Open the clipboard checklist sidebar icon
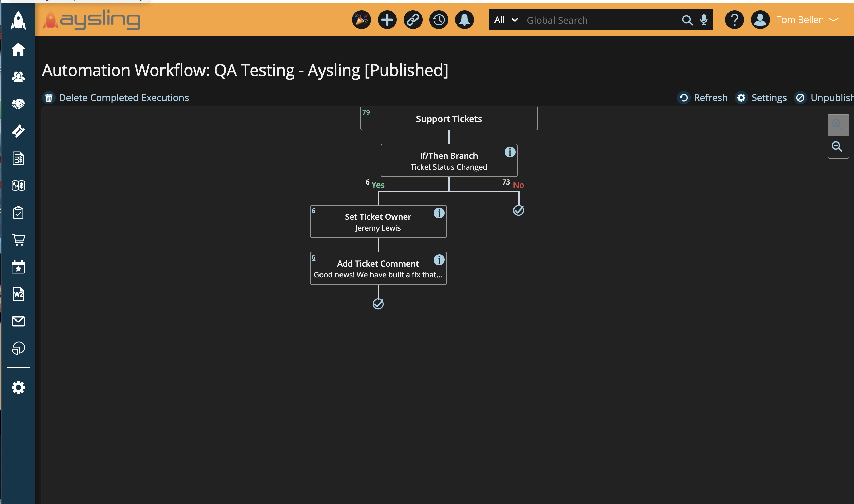854x504 pixels. click(18, 213)
